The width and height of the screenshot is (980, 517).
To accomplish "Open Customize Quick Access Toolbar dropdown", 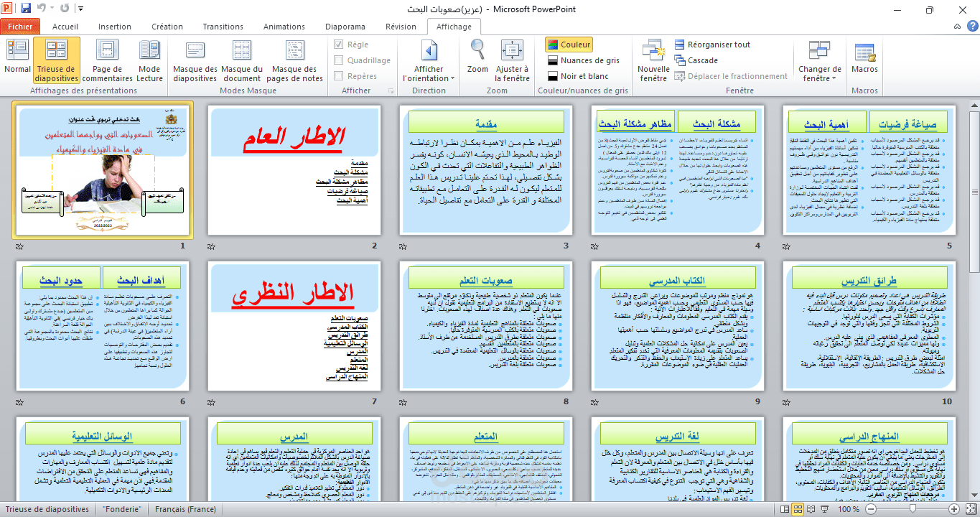I will [x=80, y=10].
